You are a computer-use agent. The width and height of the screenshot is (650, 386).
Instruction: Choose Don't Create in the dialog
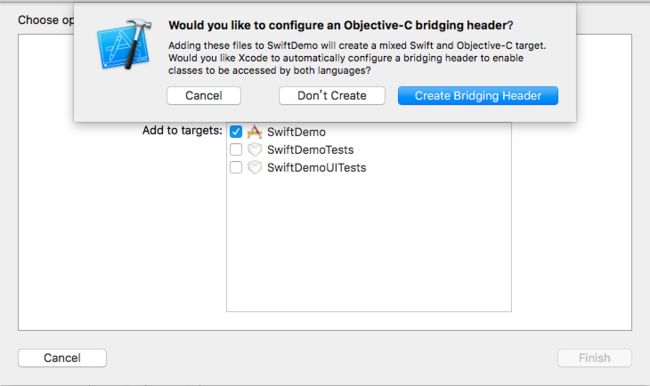[332, 96]
